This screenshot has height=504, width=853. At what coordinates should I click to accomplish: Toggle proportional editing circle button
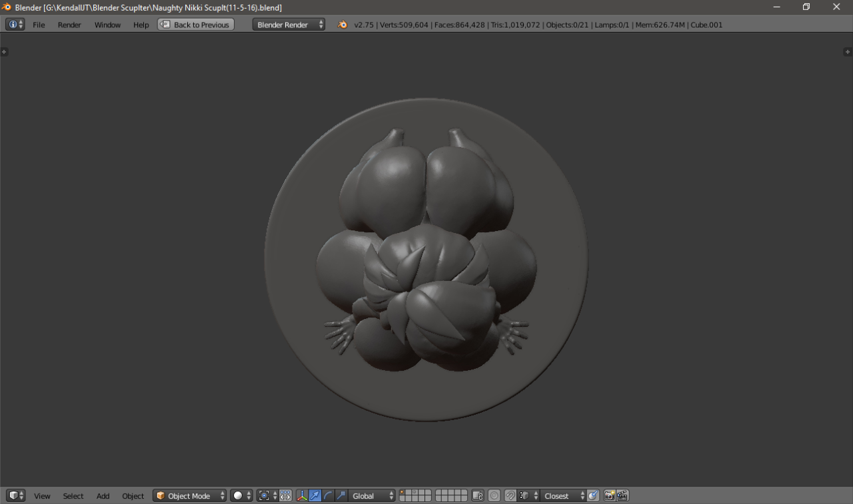pyautogui.click(x=494, y=496)
